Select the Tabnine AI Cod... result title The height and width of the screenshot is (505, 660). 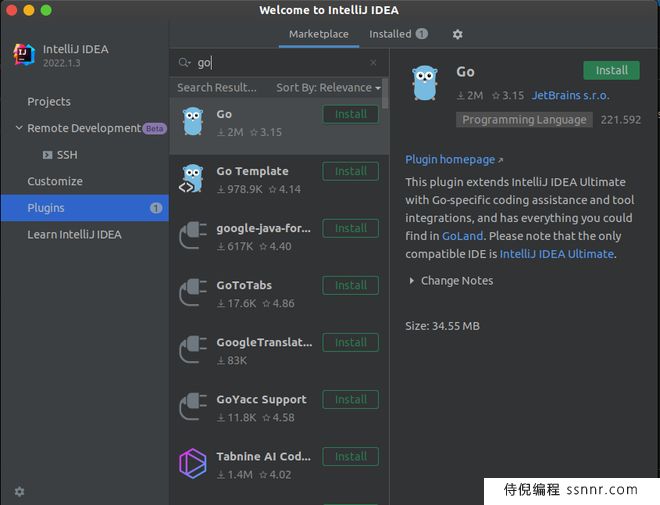click(x=263, y=456)
